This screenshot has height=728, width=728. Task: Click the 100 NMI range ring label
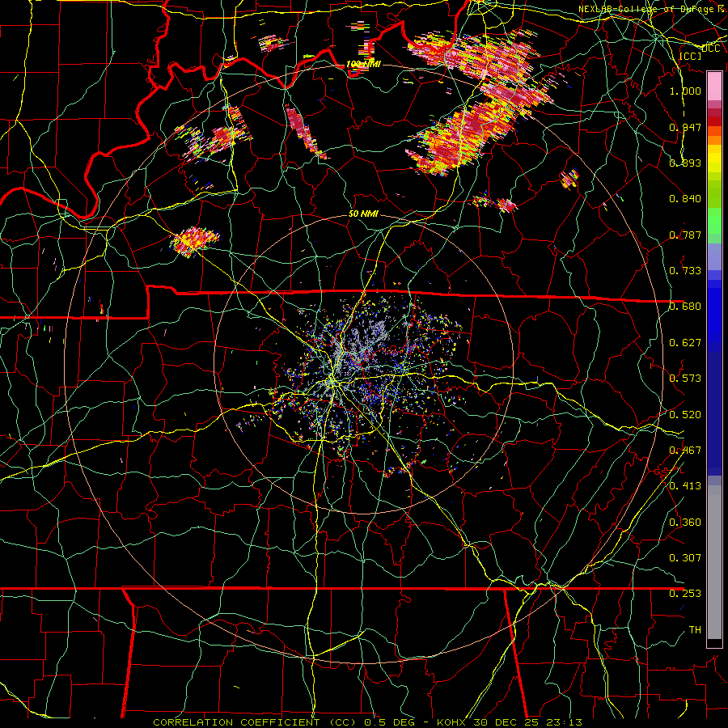[363, 64]
